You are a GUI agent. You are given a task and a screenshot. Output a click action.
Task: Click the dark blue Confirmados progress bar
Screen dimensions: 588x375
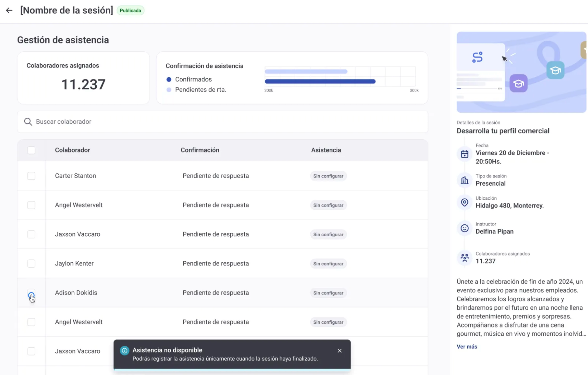tap(320, 81)
